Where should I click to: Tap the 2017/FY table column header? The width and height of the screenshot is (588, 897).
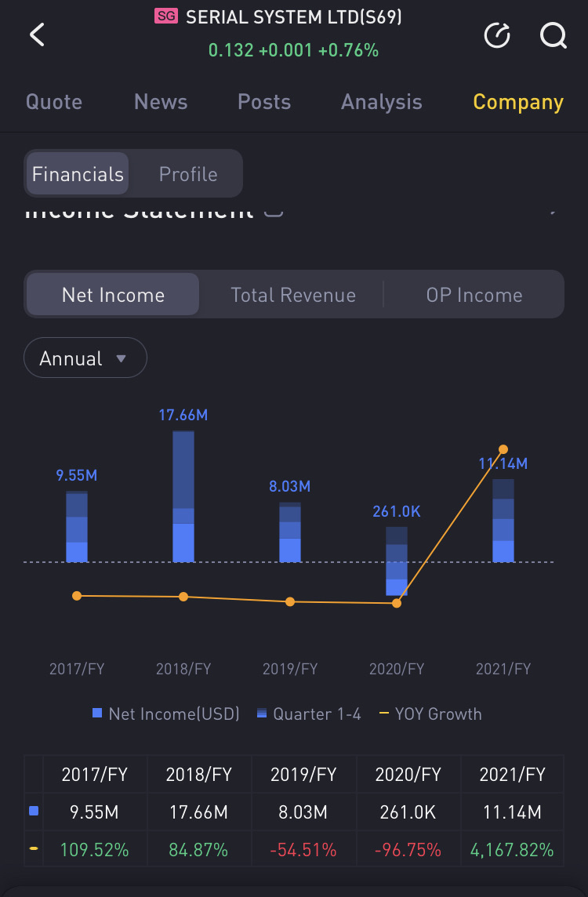pos(95,774)
